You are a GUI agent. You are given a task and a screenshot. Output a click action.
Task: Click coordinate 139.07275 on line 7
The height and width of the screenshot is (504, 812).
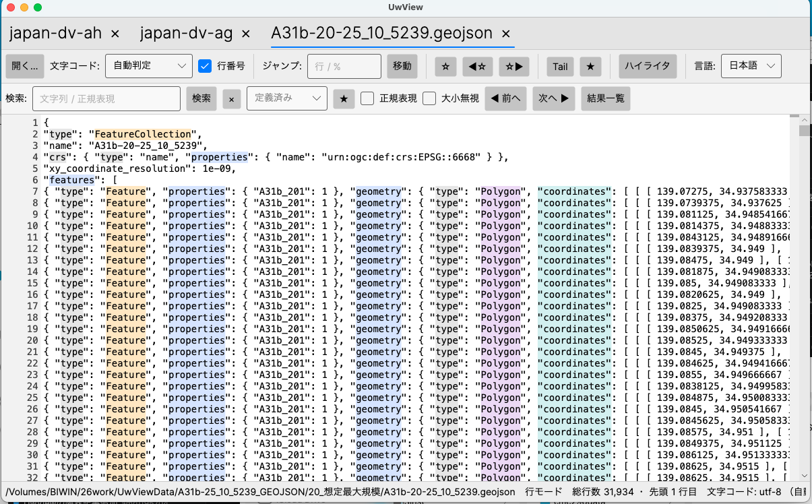681,191
